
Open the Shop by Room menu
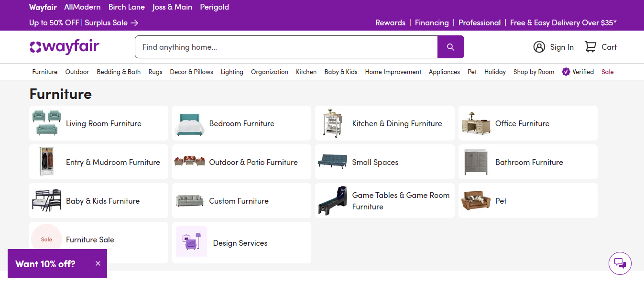coord(534,72)
